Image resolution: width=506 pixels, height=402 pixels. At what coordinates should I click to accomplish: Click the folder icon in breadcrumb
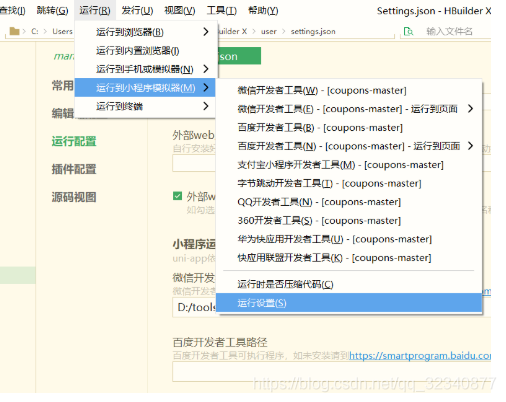pyautogui.click(x=14, y=31)
